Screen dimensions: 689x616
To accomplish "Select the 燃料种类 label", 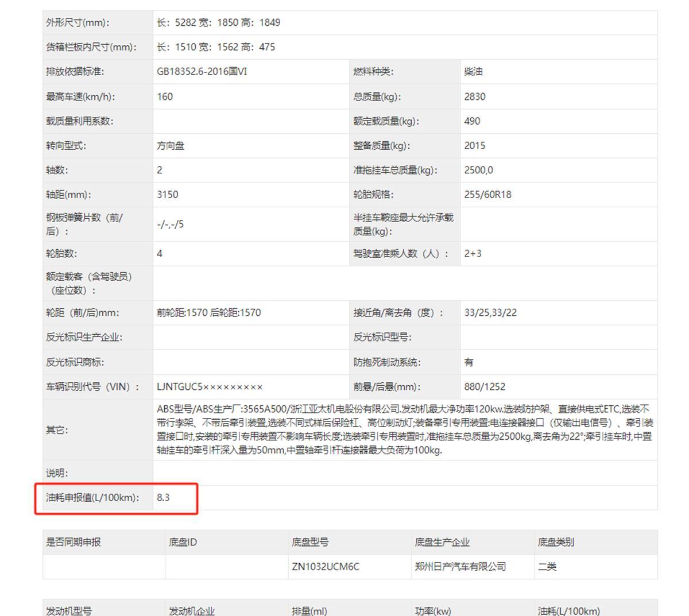I will point(373,72).
